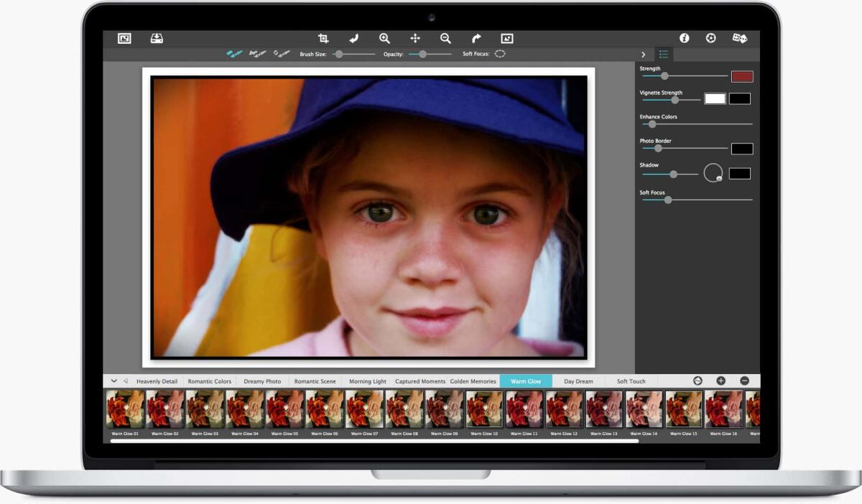Screen dimensions: 862x504
Task: Click the randomize dice icon top right
Action: pos(738,38)
